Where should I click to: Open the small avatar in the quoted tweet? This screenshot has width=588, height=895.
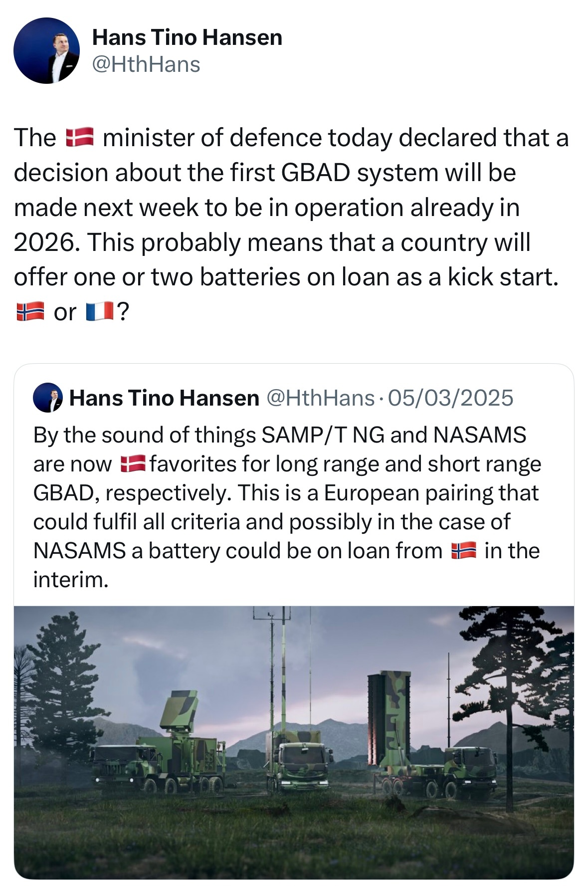pos(48,398)
